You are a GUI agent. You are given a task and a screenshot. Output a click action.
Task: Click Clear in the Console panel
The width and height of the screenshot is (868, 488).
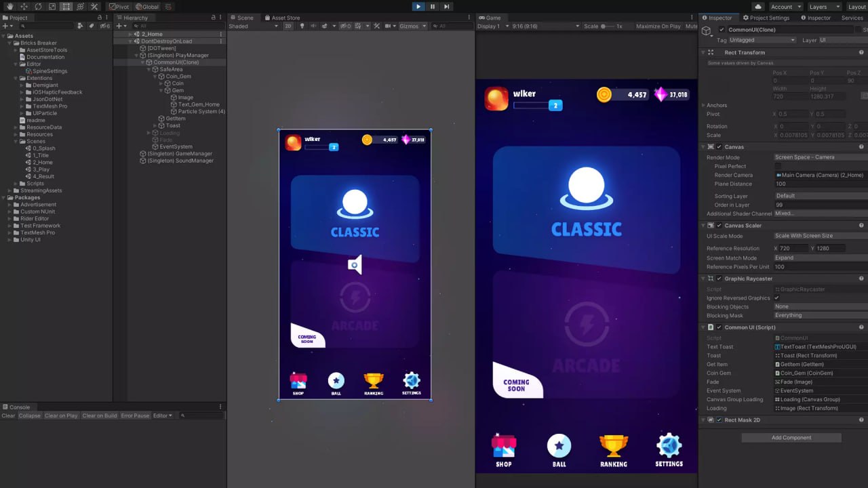click(x=7, y=415)
